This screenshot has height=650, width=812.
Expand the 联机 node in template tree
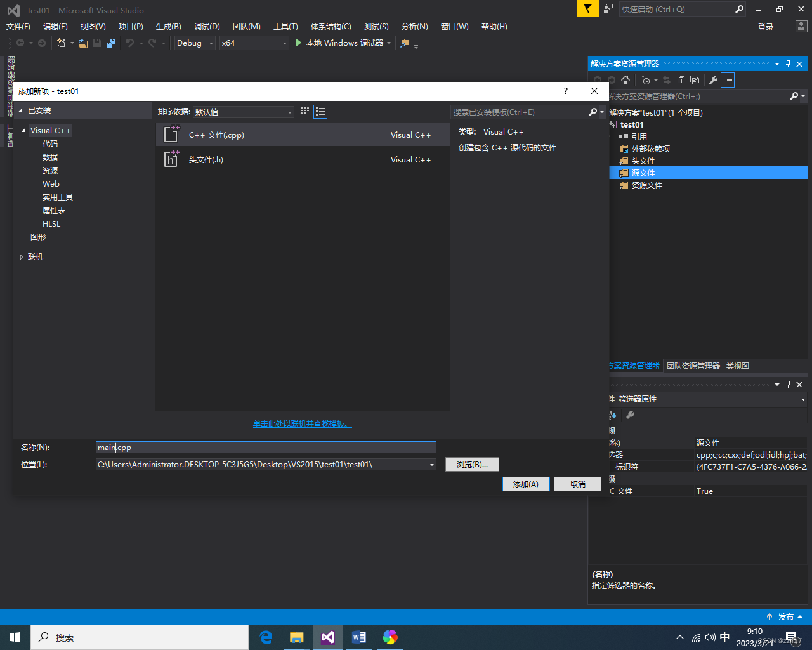[22, 256]
